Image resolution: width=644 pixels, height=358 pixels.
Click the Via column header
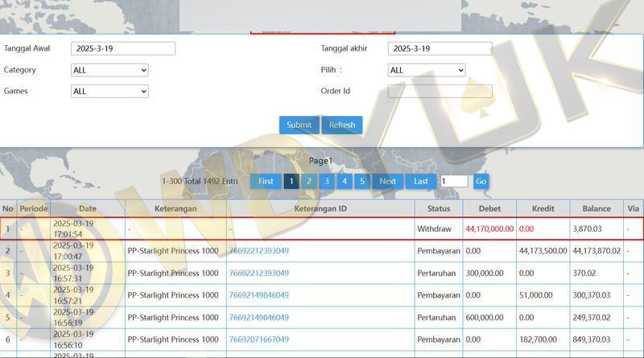634,208
